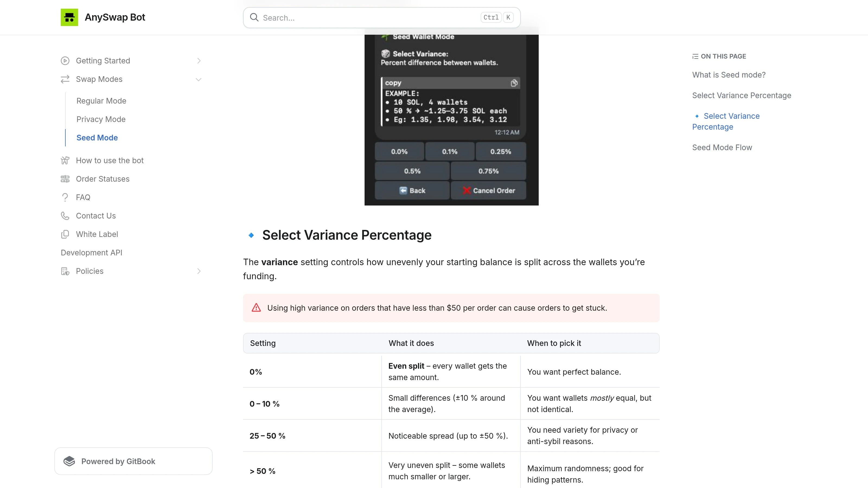This screenshot has height=488, width=868.
Task: Jump to first Select Variance Percentage outline link
Action: tap(742, 95)
